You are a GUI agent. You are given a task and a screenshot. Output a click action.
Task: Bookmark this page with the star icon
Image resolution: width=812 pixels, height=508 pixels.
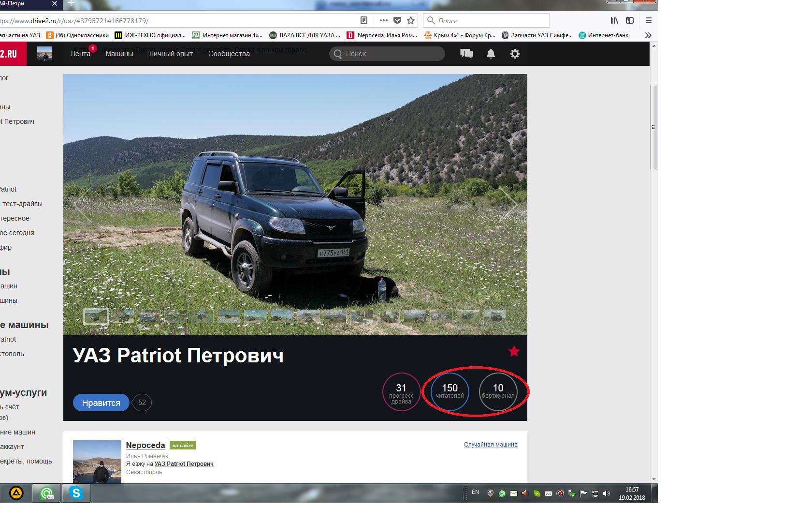click(x=411, y=20)
